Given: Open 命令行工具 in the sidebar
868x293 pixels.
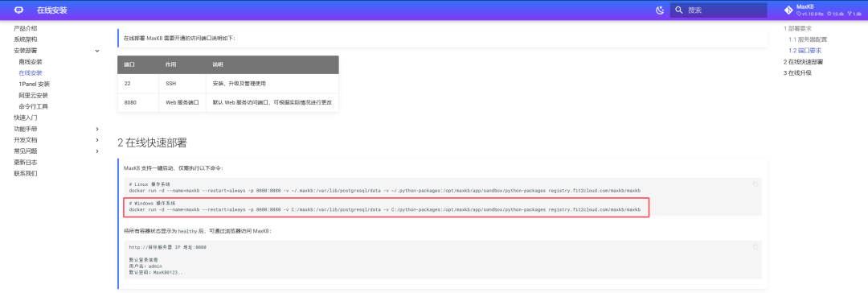Looking at the screenshot, I should point(33,106).
